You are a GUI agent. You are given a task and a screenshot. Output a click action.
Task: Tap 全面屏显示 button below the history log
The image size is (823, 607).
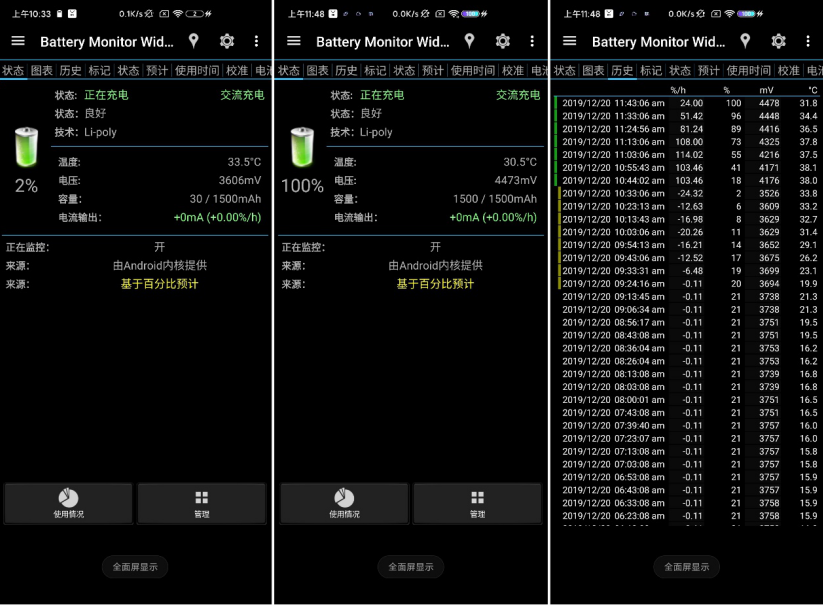click(x=687, y=567)
